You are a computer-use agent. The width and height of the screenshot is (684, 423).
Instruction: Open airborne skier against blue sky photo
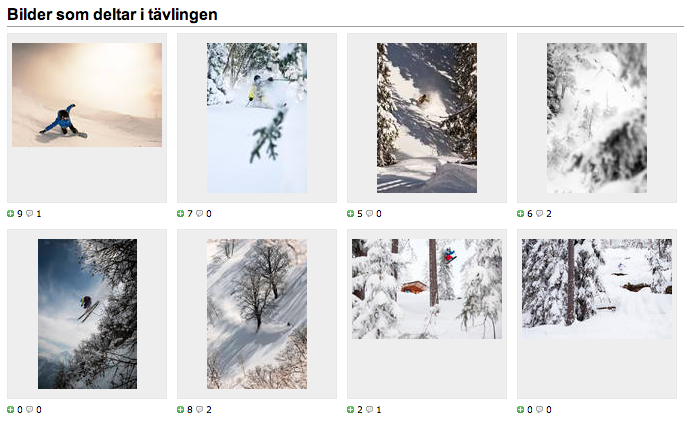click(x=87, y=314)
